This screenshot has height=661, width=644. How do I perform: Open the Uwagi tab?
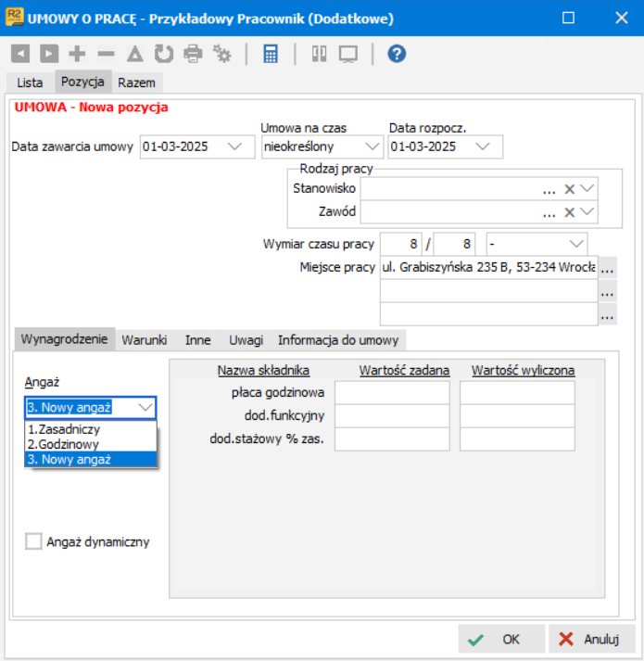(x=246, y=340)
